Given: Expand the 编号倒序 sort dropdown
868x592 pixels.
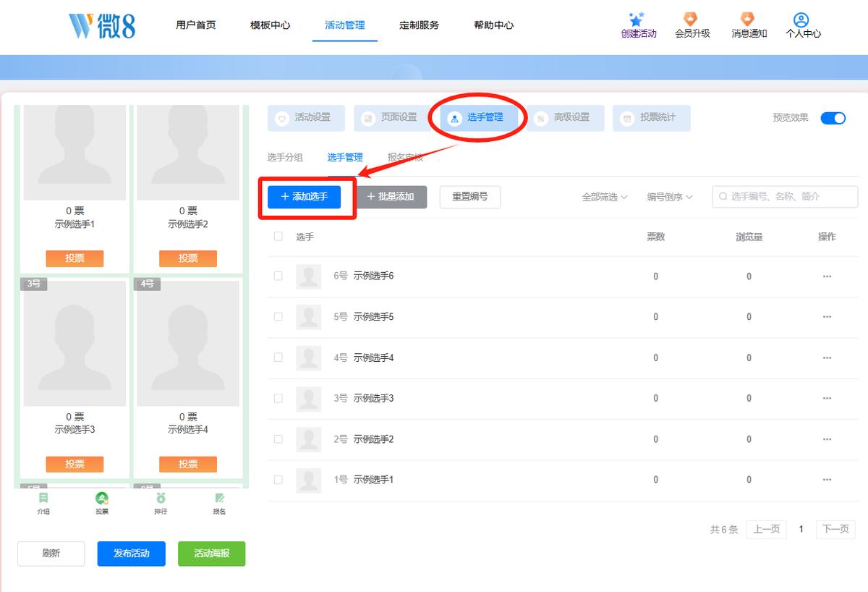Looking at the screenshot, I should coord(670,197).
